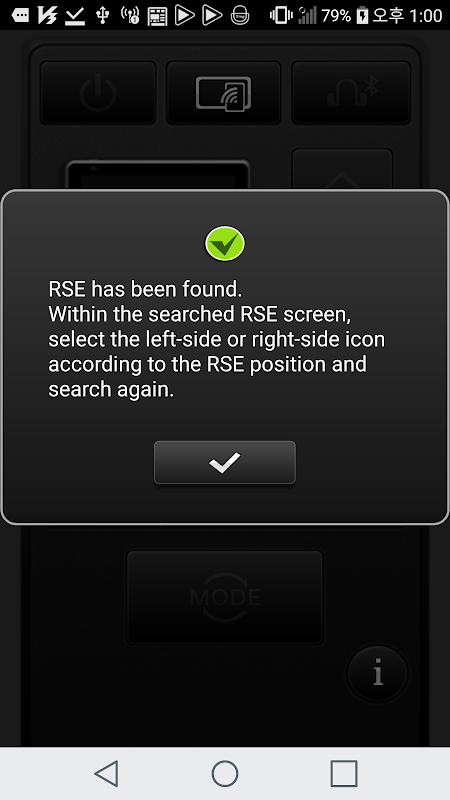Tap the Android home circle button
450x800 pixels.
[x=225, y=773]
